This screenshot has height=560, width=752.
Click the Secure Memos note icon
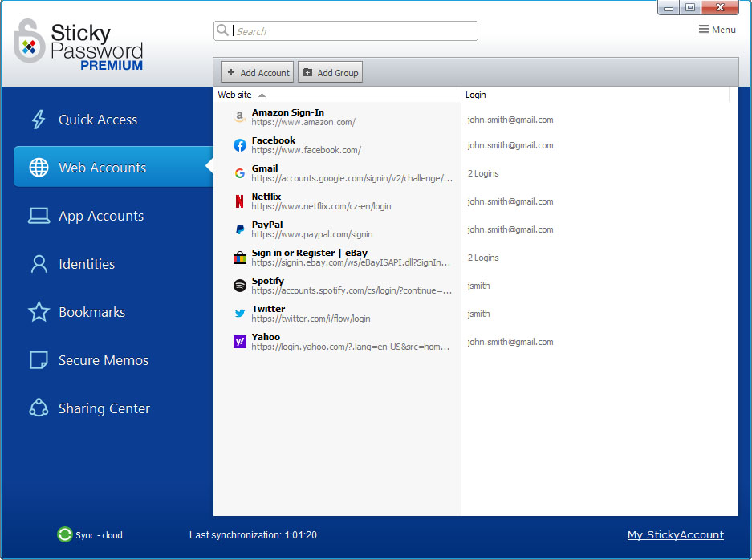(x=39, y=360)
